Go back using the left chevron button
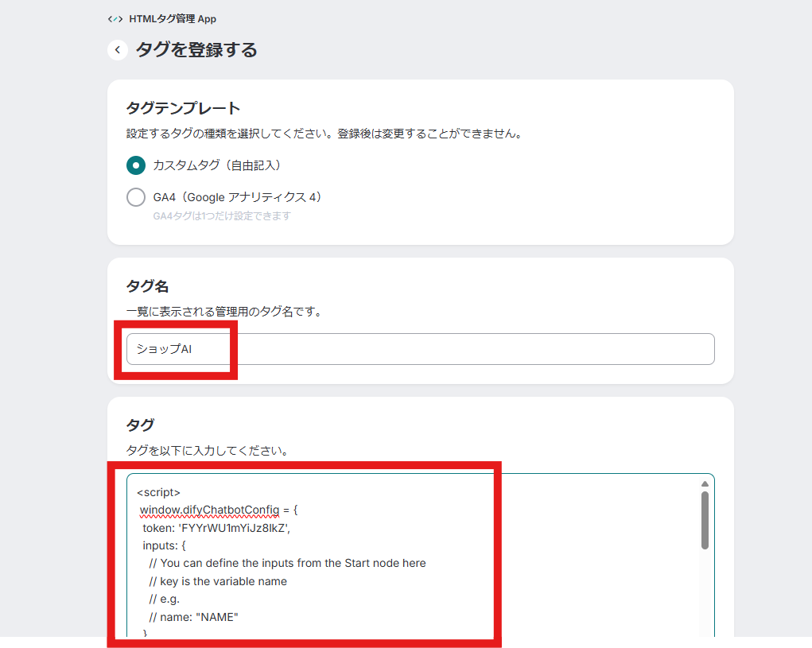The width and height of the screenshot is (812, 648). [118, 50]
